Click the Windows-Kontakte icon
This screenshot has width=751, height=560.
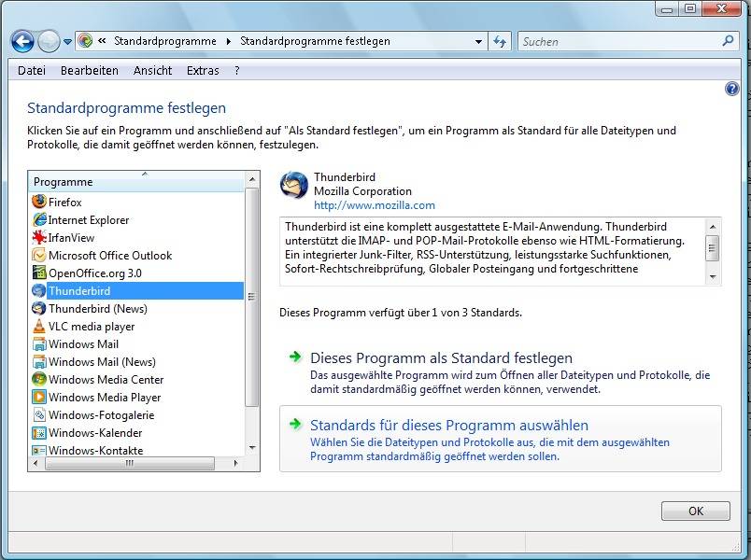[39, 450]
